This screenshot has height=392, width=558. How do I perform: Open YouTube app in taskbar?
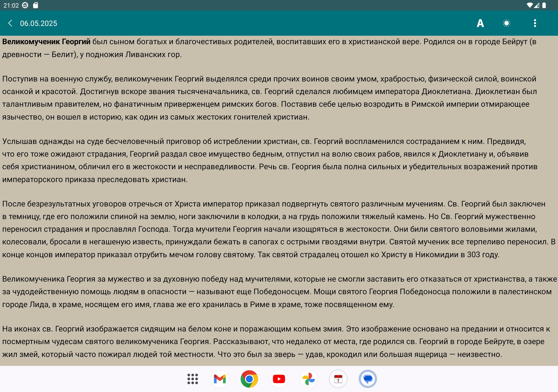[x=279, y=379]
